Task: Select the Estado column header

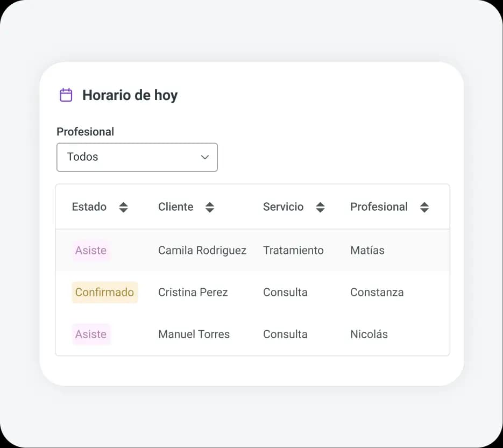Action: (89, 207)
